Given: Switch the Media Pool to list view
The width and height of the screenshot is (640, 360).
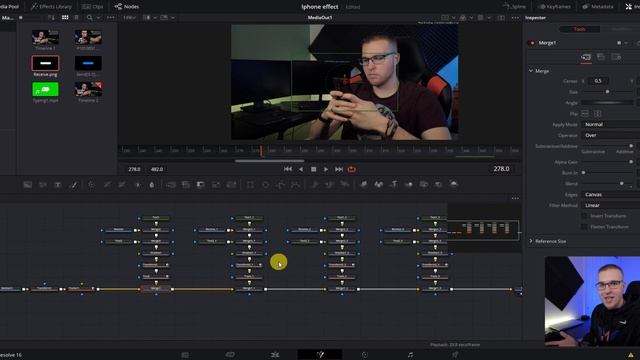Looking at the screenshot, I should 76,18.
